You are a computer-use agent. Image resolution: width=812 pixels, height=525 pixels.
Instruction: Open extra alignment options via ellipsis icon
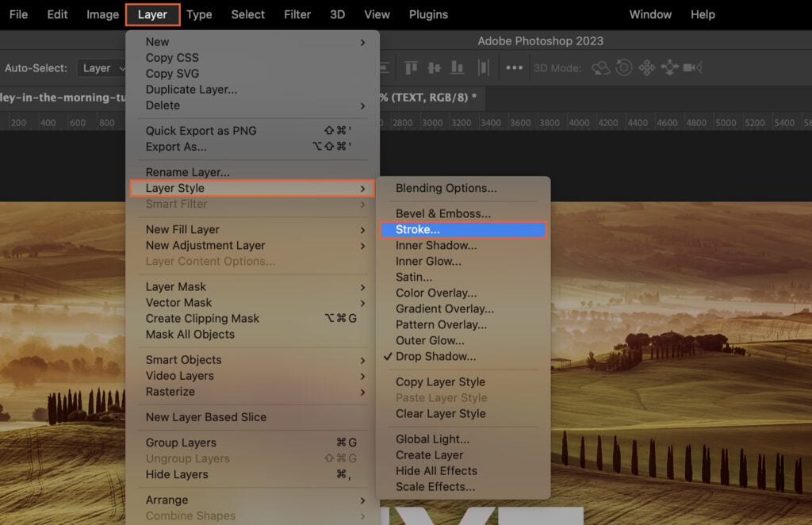514,67
